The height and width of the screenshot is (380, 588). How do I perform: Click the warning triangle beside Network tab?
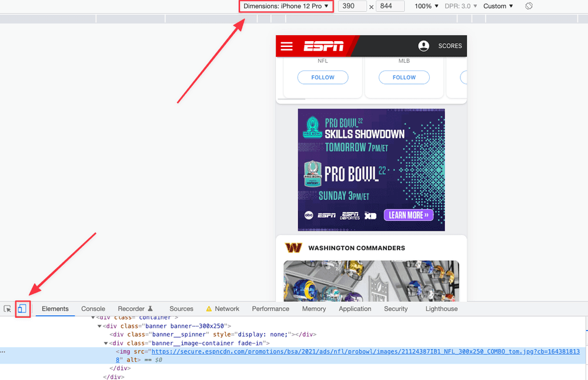[x=208, y=308]
